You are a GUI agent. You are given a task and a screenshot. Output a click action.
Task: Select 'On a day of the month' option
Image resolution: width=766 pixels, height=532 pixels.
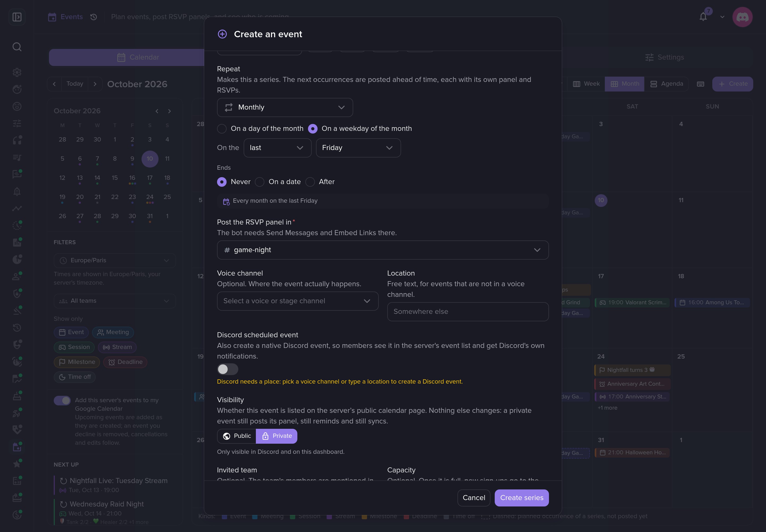click(x=260, y=129)
